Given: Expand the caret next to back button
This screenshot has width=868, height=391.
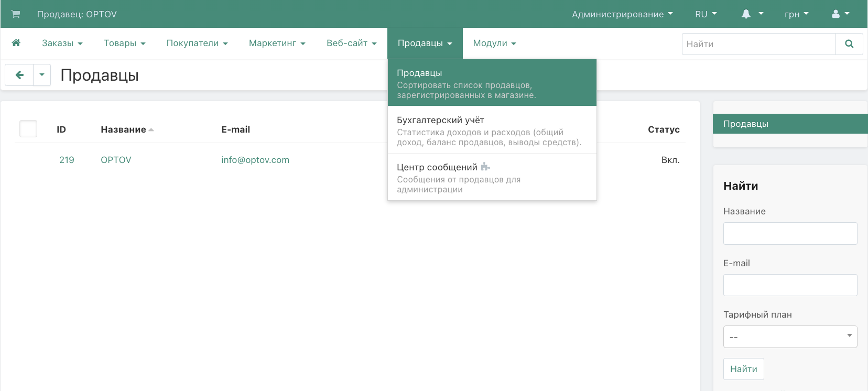Looking at the screenshot, I should pyautogui.click(x=42, y=75).
